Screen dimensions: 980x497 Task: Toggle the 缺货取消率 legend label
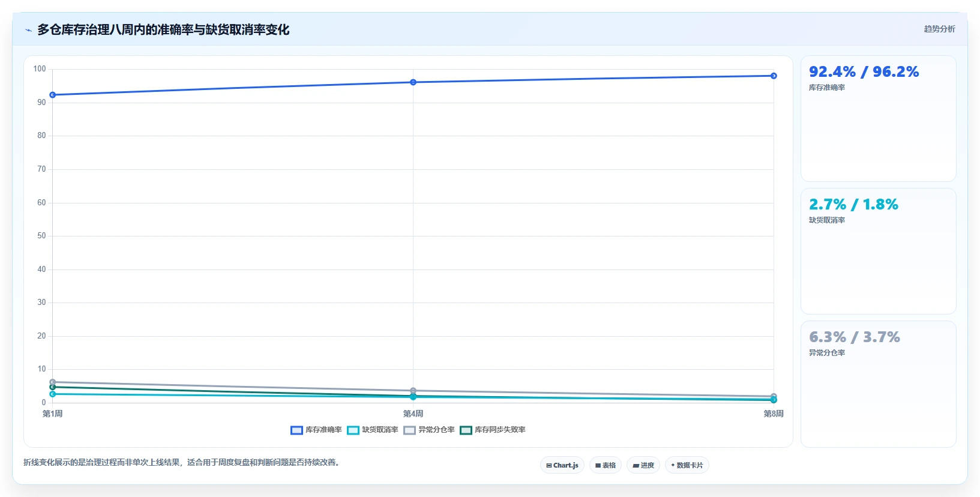380,430
